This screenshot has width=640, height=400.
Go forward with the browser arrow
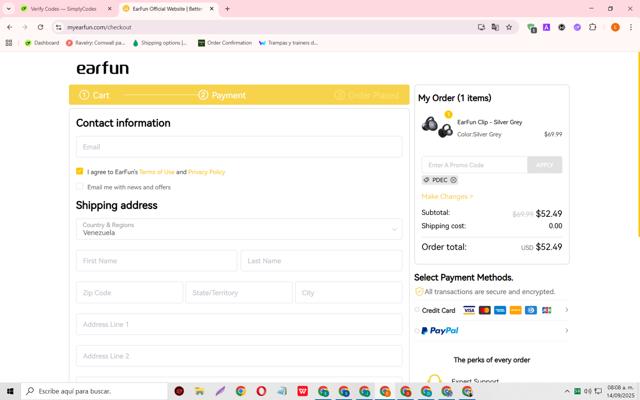pos(25,27)
